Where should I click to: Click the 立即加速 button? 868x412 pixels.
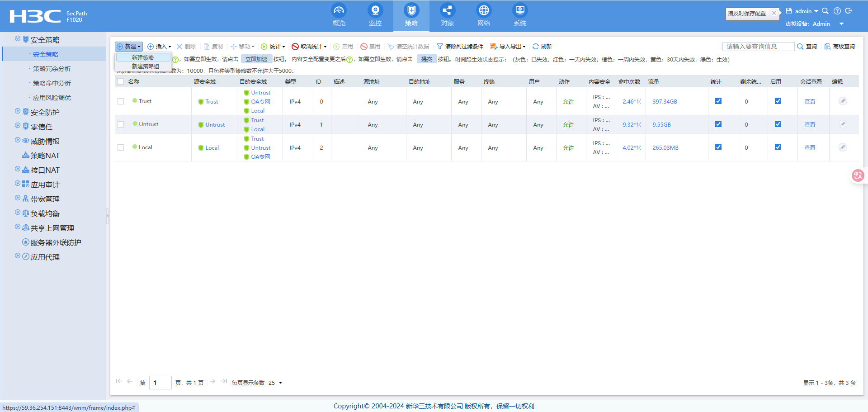coord(256,59)
